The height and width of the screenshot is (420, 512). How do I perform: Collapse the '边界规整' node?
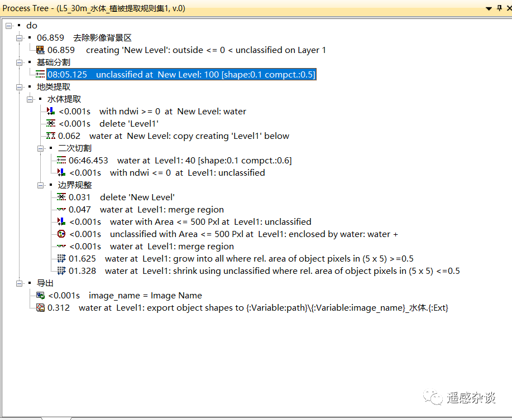(40, 185)
